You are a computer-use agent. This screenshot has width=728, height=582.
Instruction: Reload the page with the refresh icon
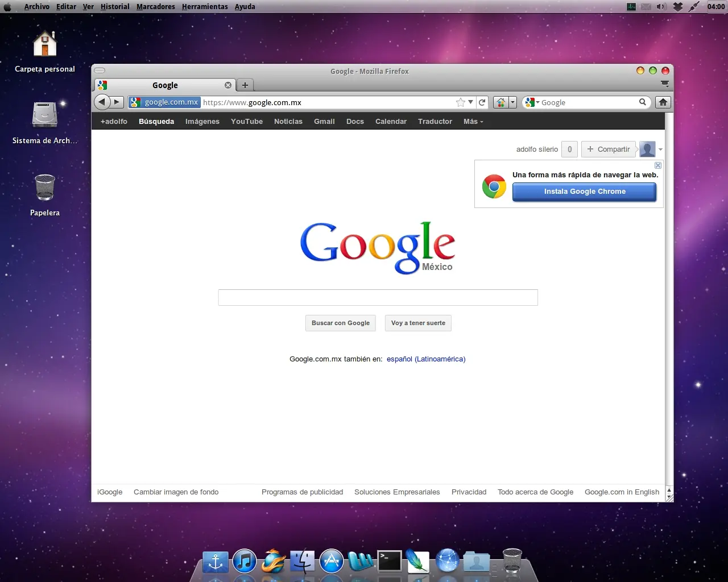(x=482, y=102)
